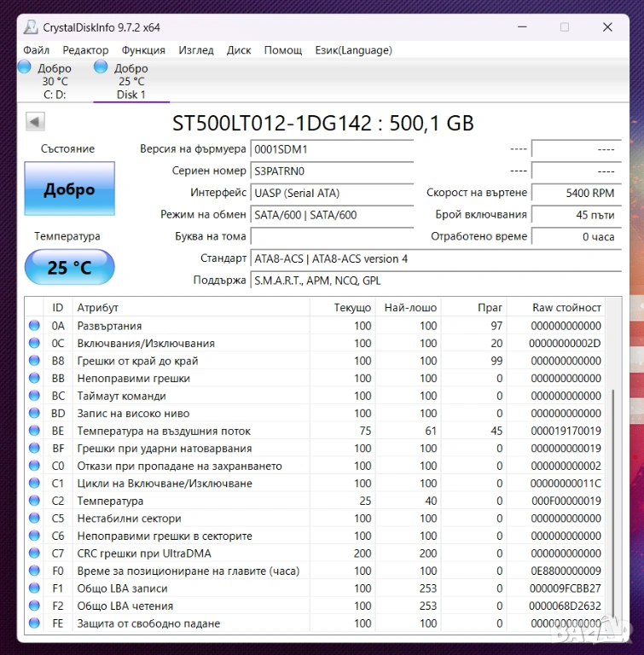
Task: Click the status orb of attribute FE
Action: (34, 623)
